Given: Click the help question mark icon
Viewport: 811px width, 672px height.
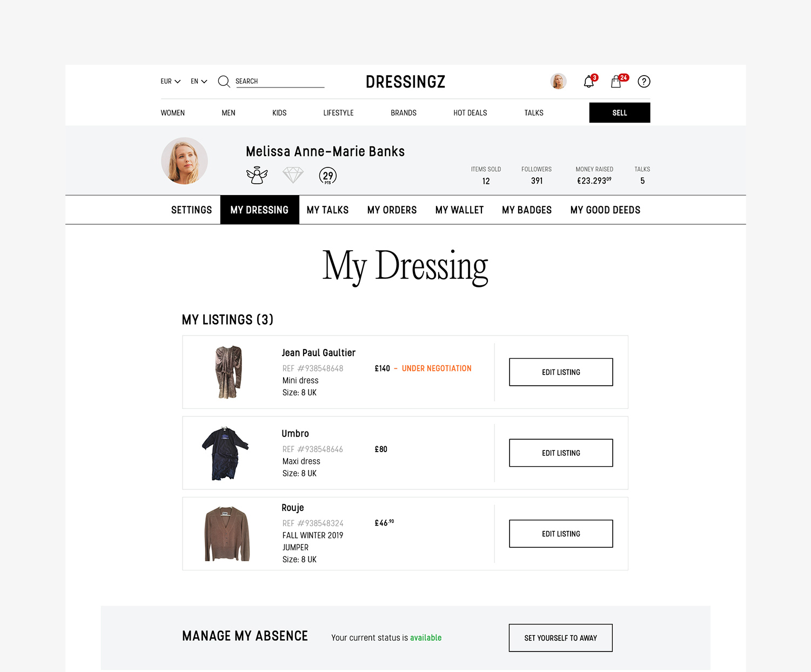Looking at the screenshot, I should coord(644,82).
